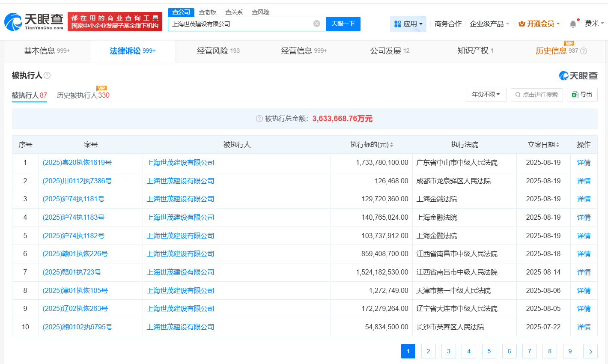Open the 企业级产品 dropdown
The image size is (608, 364).
click(x=488, y=24)
